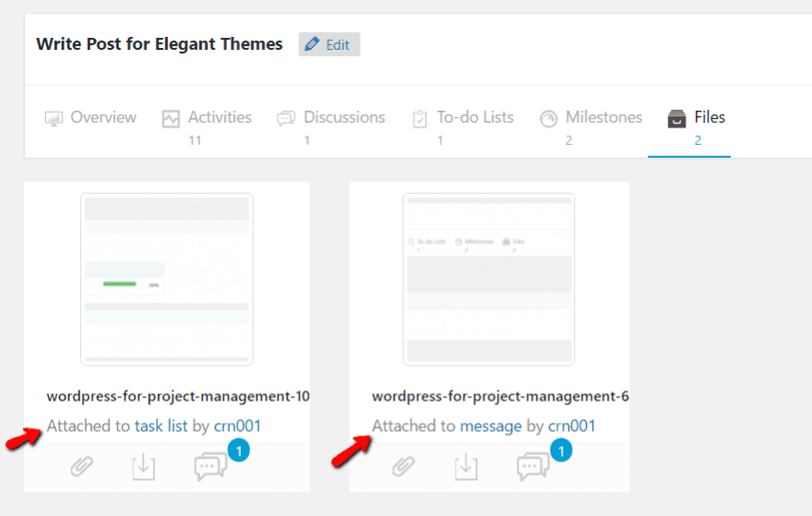Click the To-do Lists clipboard icon
The width and height of the screenshot is (812, 516).
tap(420, 118)
